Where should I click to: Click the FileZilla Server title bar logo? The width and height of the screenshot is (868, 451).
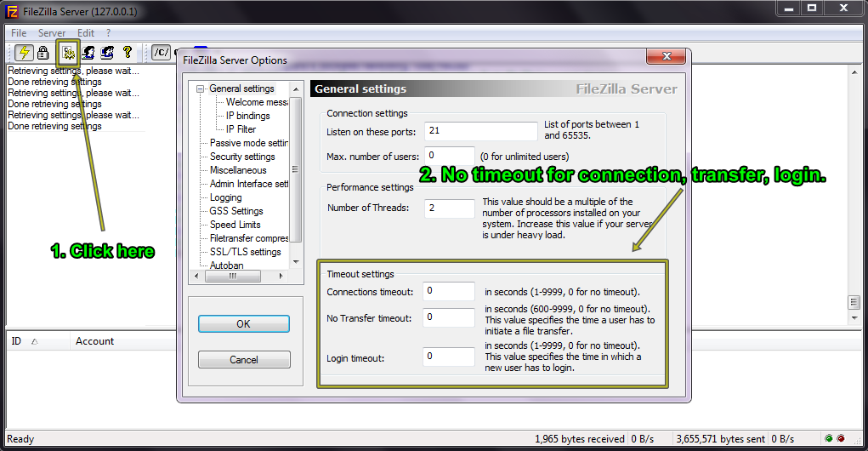(x=11, y=11)
